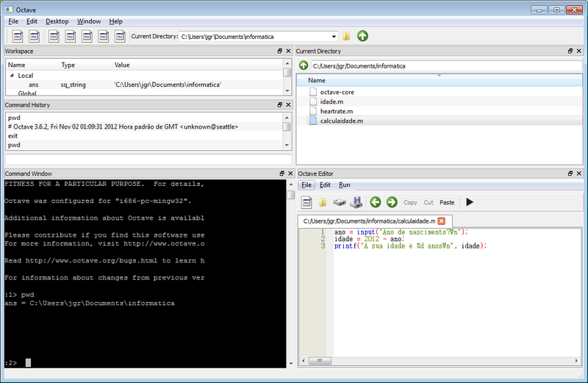Click green up arrow in Current Directory panel
Screen dimensions: 588x383
[x=304, y=65]
